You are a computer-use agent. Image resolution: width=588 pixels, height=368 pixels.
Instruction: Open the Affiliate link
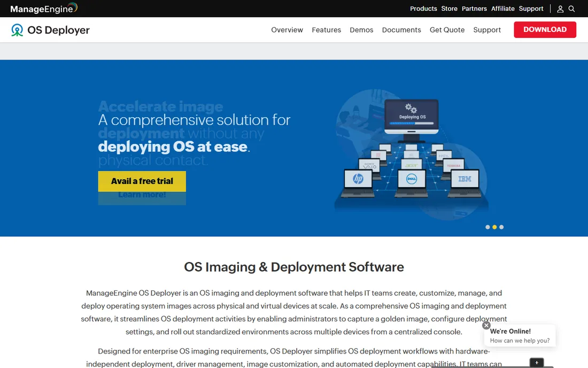(x=503, y=9)
